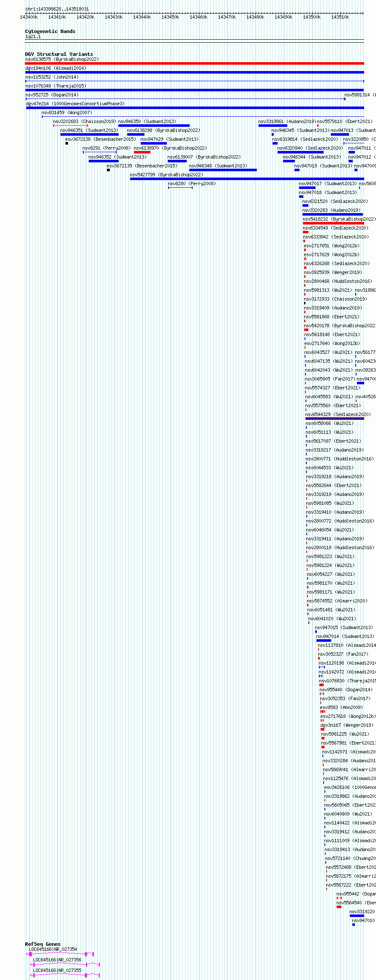
Task: Click the LOC645166|NR_027356 gene label
Action: [x=57, y=960]
